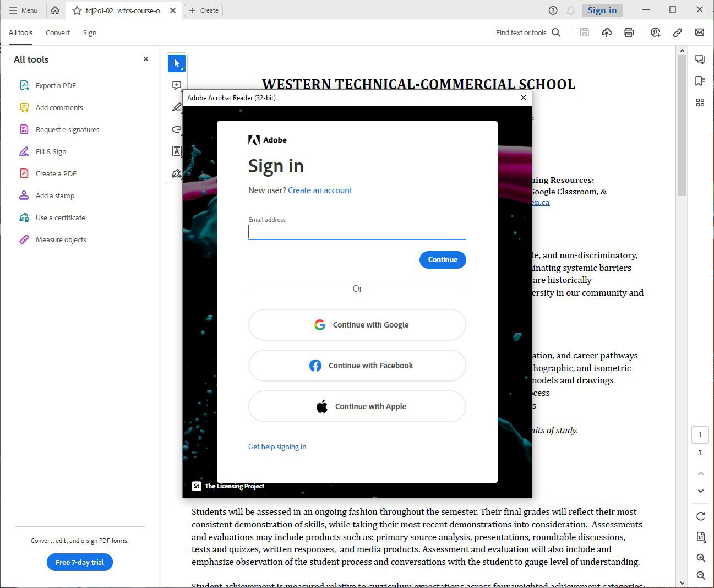Screen dimensions: 714x588
Task: Select the arrow selection tool
Action: tap(177, 63)
